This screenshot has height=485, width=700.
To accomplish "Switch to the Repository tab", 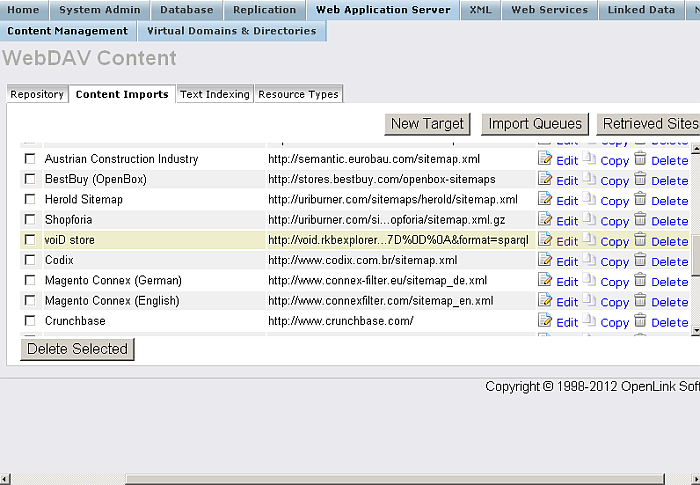I will pyautogui.click(x=37, y=94).
